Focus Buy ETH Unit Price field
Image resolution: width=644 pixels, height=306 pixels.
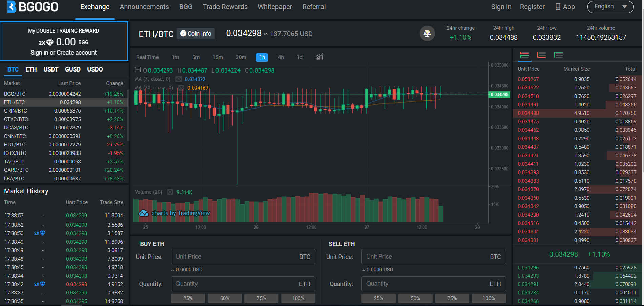[x=243, y=257]
